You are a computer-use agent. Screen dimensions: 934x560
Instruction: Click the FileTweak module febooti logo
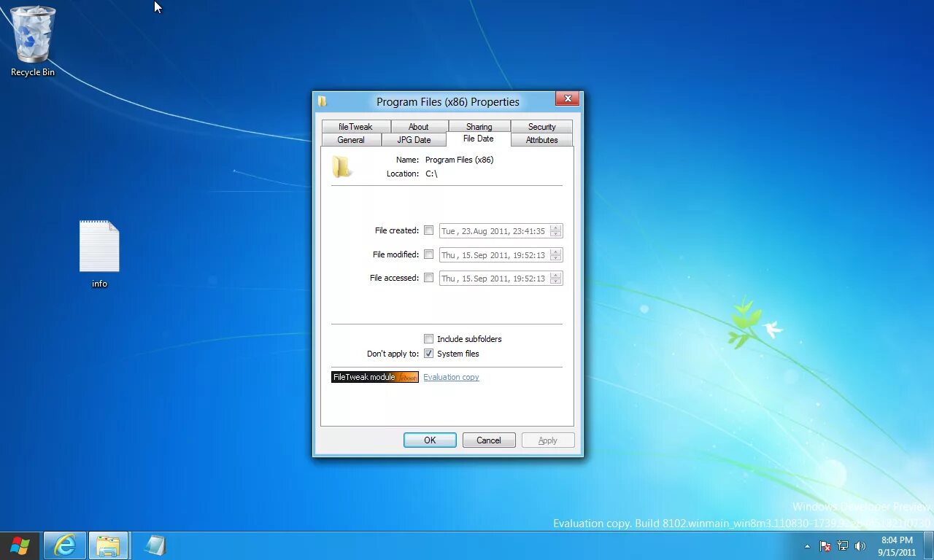point(375,377)
